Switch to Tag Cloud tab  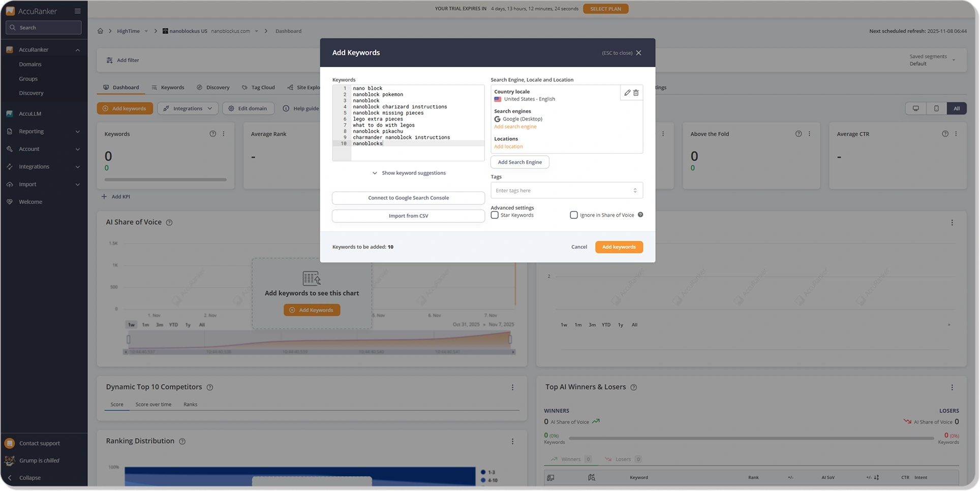tap(258, 88)
